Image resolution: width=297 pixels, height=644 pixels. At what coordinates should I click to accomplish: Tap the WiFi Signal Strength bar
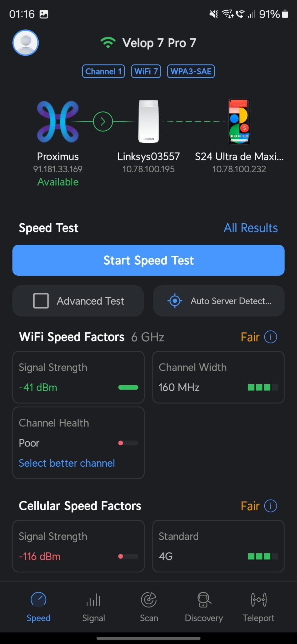tap(128, 387)
